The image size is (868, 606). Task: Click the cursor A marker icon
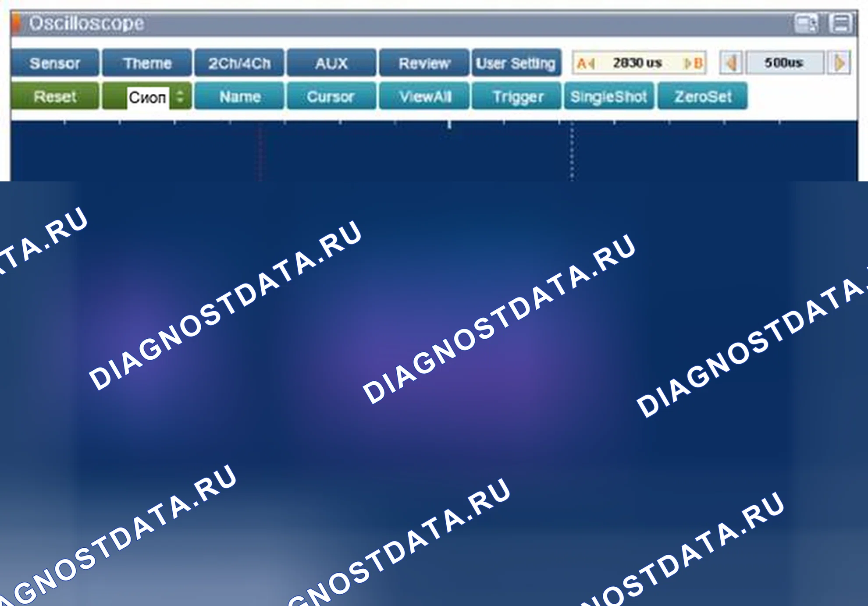(x=586, y=64)
